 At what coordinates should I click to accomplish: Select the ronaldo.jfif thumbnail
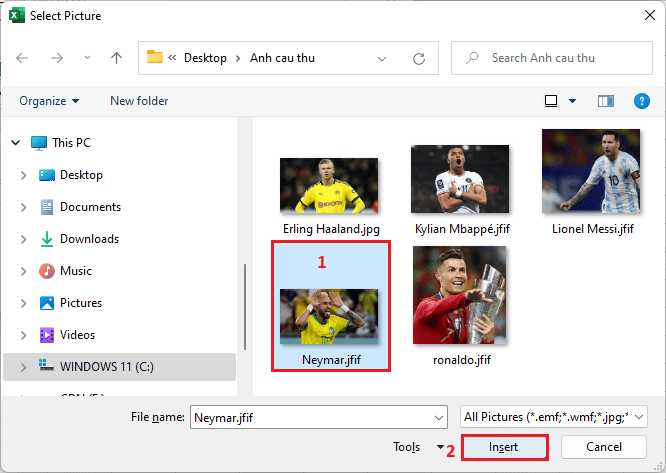460,295
